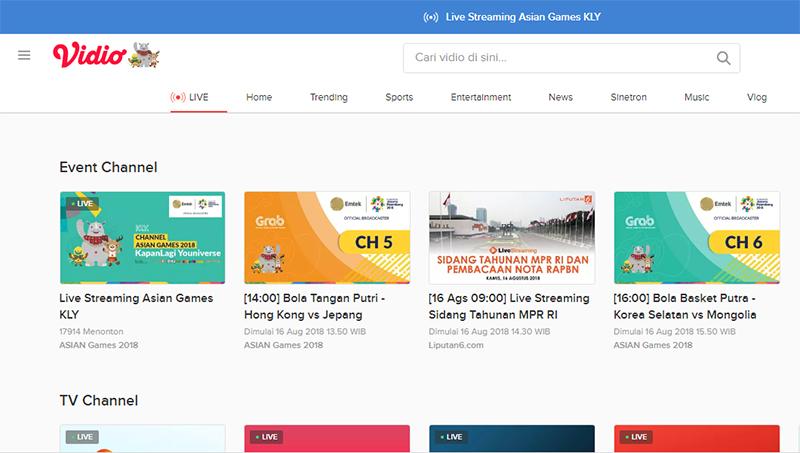Click the live broadcast icon in top banner

[431, 17]
